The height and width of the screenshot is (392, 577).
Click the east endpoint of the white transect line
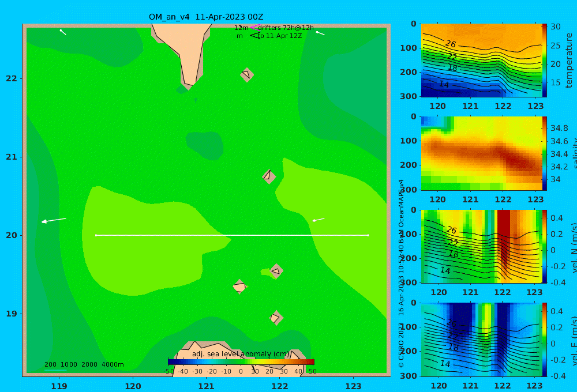[x=368, y=235]
